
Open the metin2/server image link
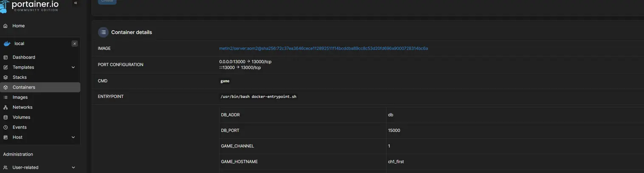(x=323, y=48)
